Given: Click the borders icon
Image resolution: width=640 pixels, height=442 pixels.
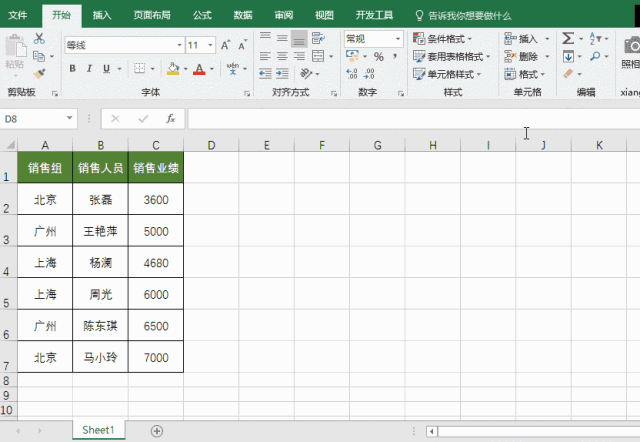Looking at the screenshot, I should click(x=140, y=69).
